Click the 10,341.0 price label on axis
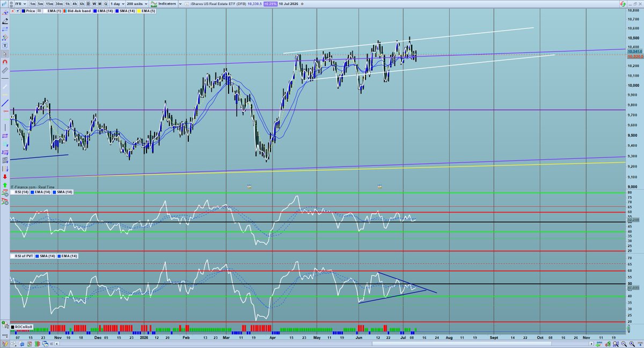 coord(634,52)
